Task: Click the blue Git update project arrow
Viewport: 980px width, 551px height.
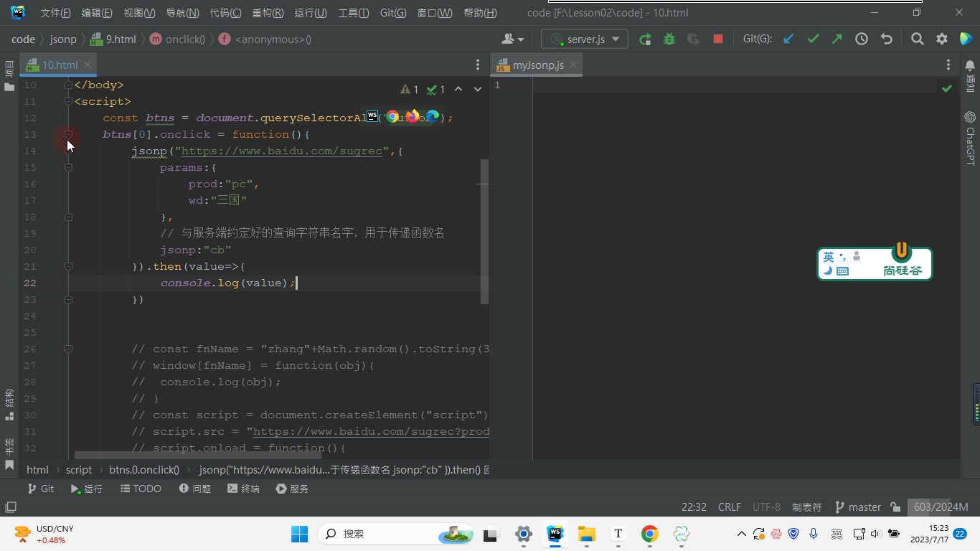Action: (788, 39)
